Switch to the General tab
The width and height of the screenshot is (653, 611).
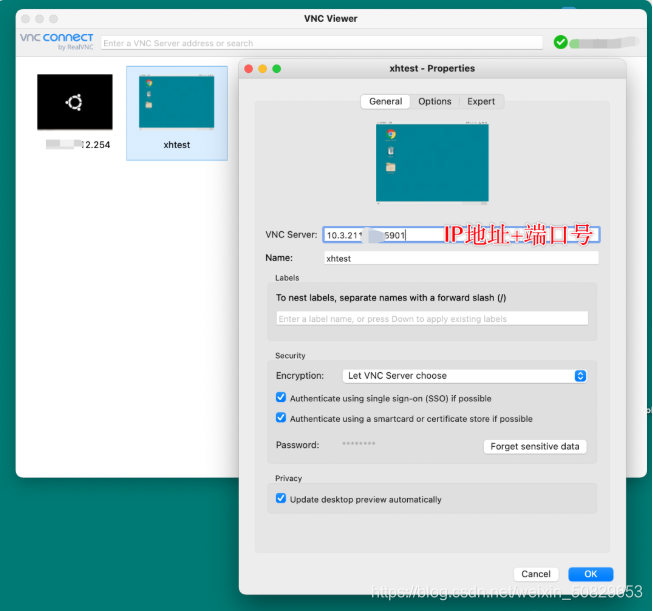click(x=385, y=102)
